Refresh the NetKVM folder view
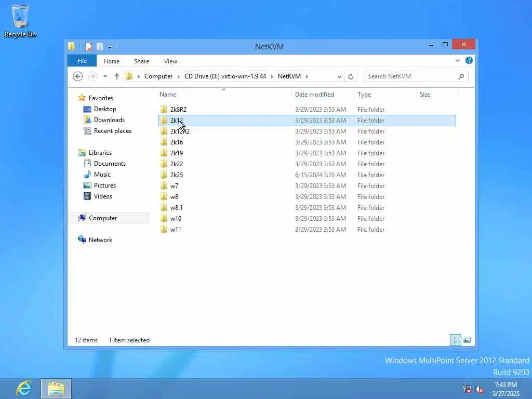Image resolution: width=532 pixels, height=399 pixels. coord(351,77)
